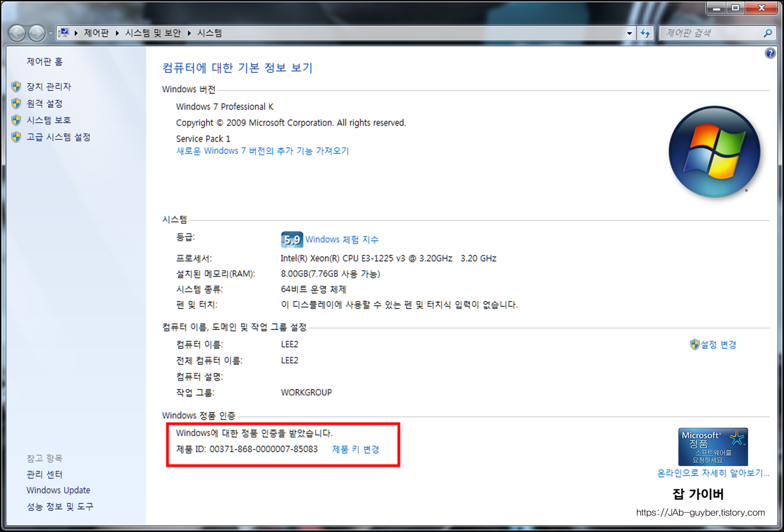Screen dimensions: 784x532
Task: Click WORKGROUP value text
Action: 306,392
